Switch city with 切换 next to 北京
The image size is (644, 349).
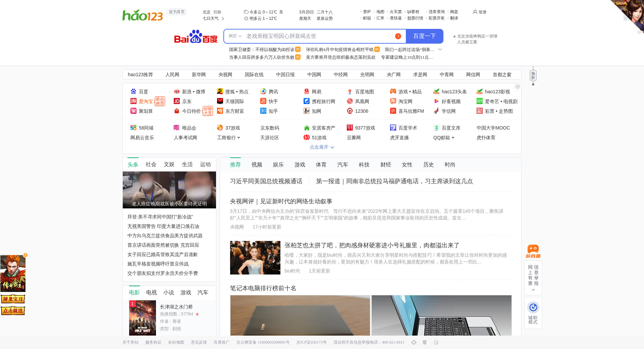(217, 12)
